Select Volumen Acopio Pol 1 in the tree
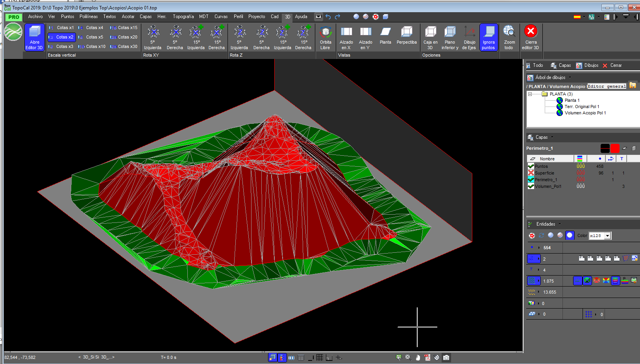This screenshot has width=640, height=364. (586, 113)
